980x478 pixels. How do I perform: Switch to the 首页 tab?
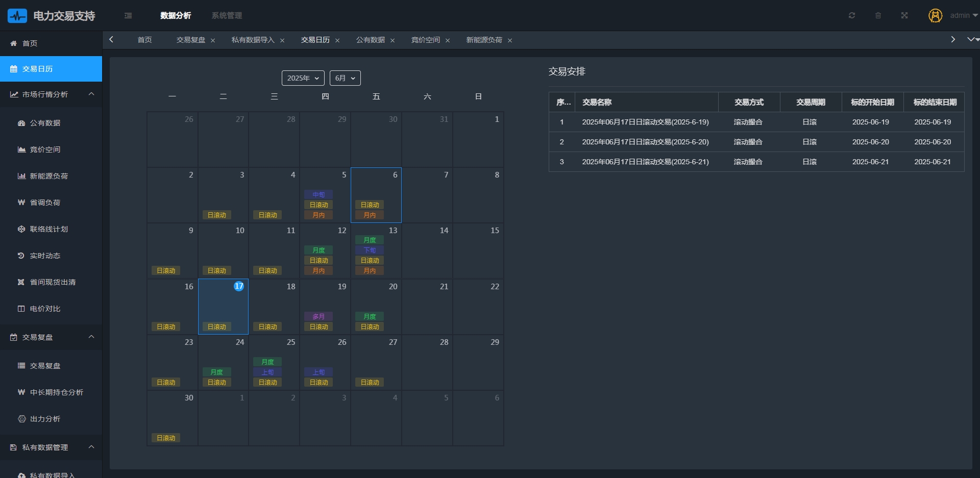click(144, 40)
